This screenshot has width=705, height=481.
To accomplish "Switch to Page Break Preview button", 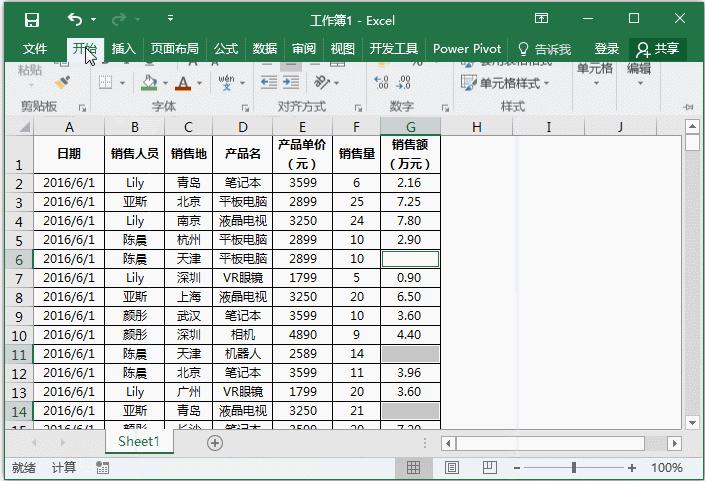I will 490,468.
